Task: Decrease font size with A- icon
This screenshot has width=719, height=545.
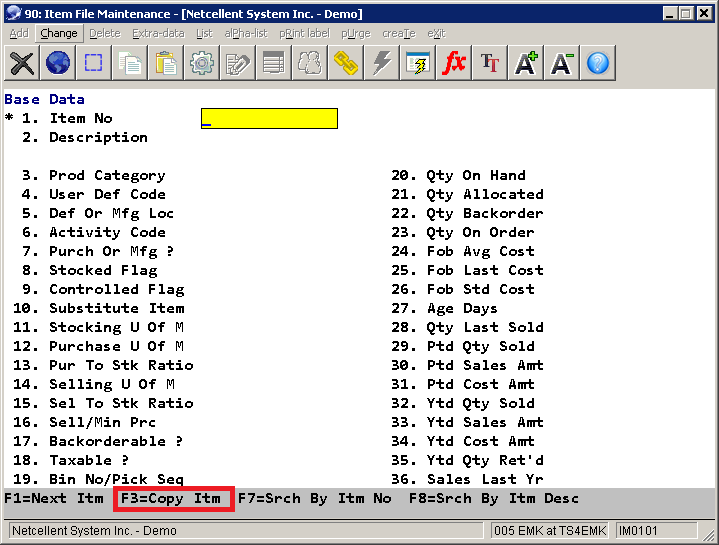Action: click(562, 63)
